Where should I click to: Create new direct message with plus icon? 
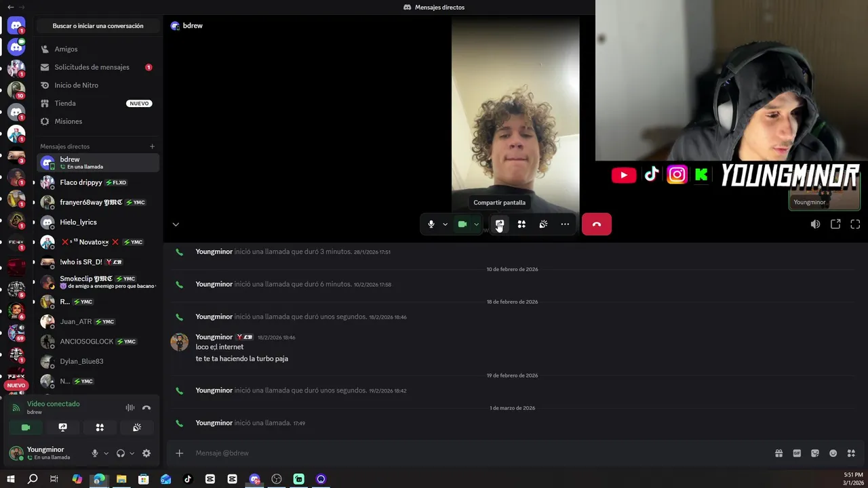[152, 146]
